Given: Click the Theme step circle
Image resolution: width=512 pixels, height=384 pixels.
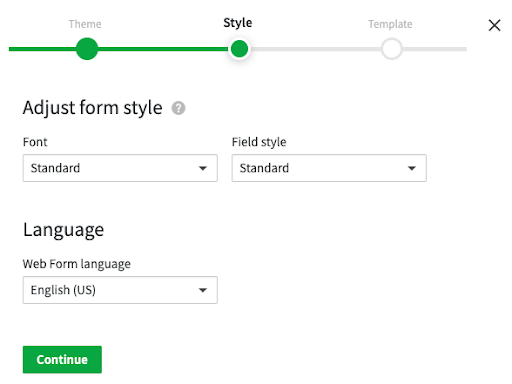Looking at the screenshot, I should pyautogui.click(x=87, y=49).
